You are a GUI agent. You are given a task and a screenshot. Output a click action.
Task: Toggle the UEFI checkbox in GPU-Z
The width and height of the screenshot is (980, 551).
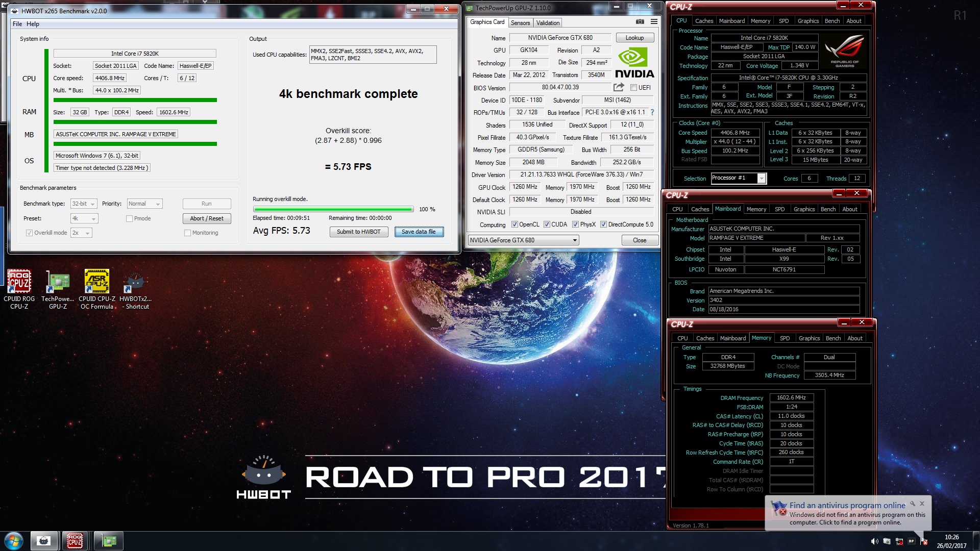coord(633,88)
